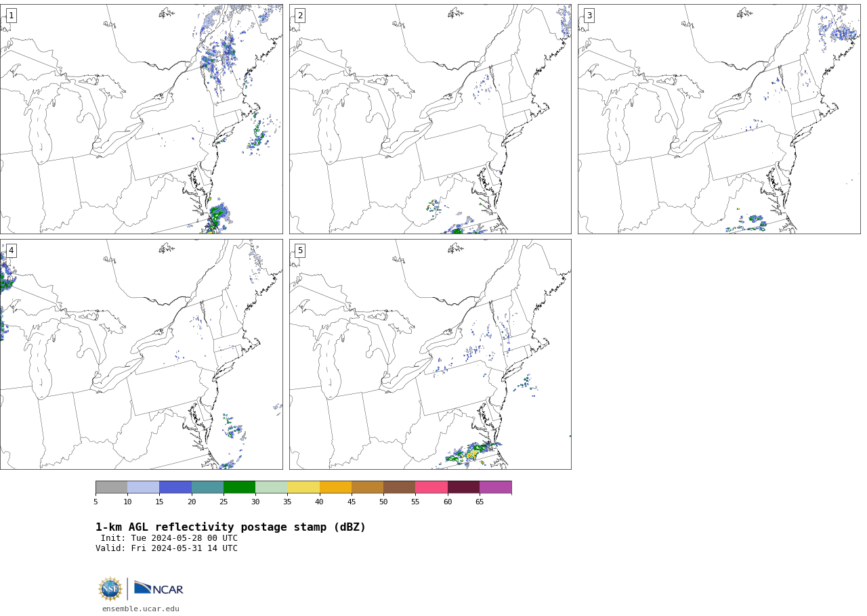This screenshot has height=616, width=867.
Task: Click the 'Valid: Fri 2024-05-31 14 UTC' text
Action: click(x=167, y=549)
